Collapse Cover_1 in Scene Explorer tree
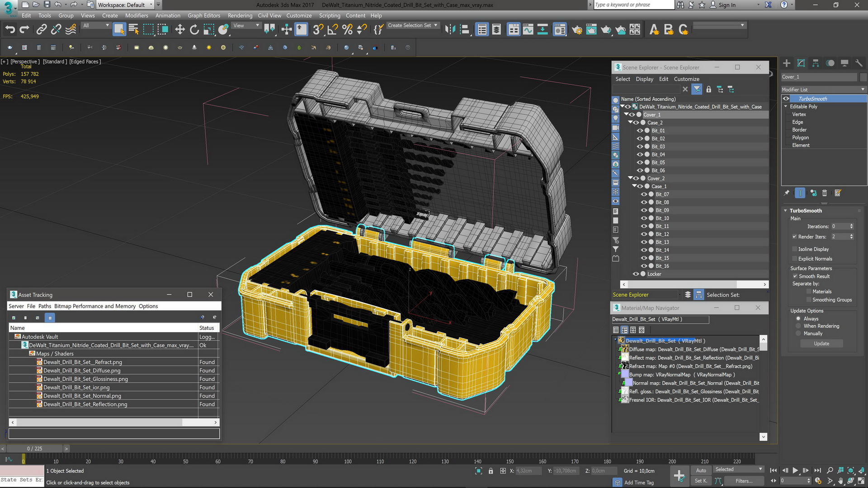This screenshot has width=868, height=488. (626, 115)
